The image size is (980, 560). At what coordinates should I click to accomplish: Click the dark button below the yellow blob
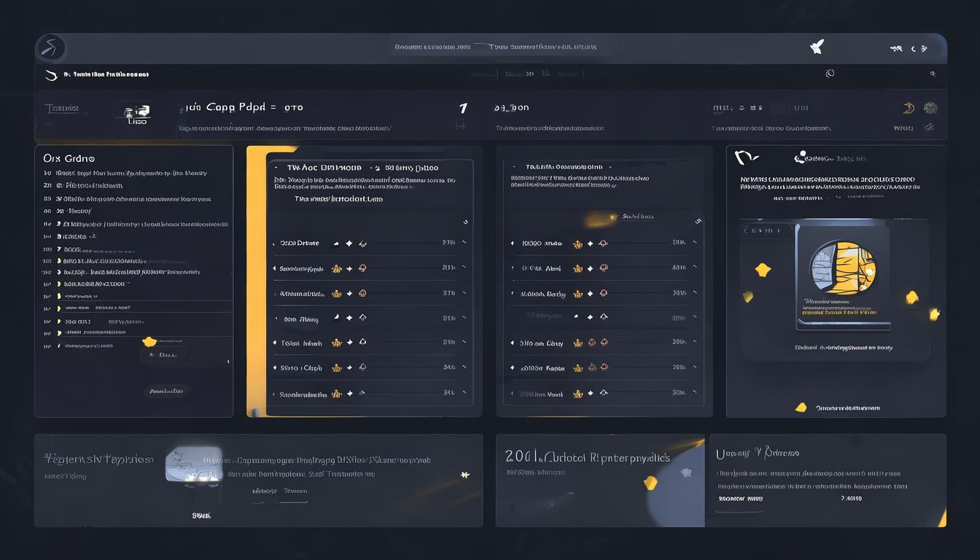click(163, 355)
